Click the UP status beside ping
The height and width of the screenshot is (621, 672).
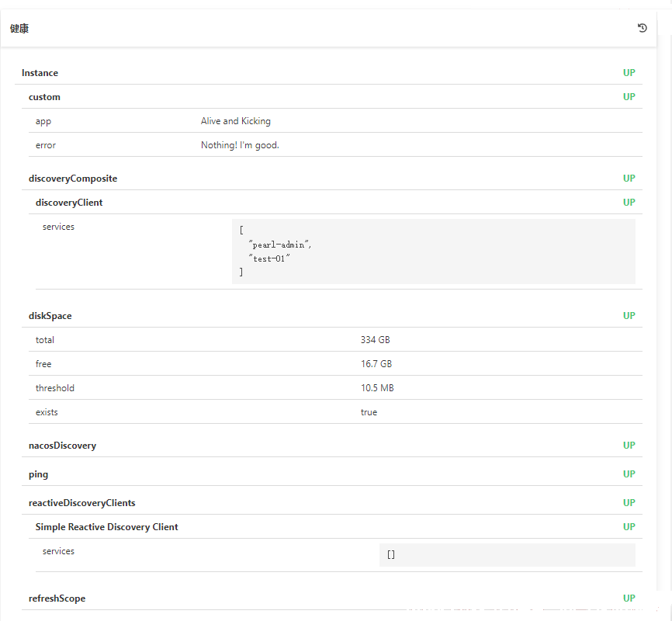click(629, 474)
